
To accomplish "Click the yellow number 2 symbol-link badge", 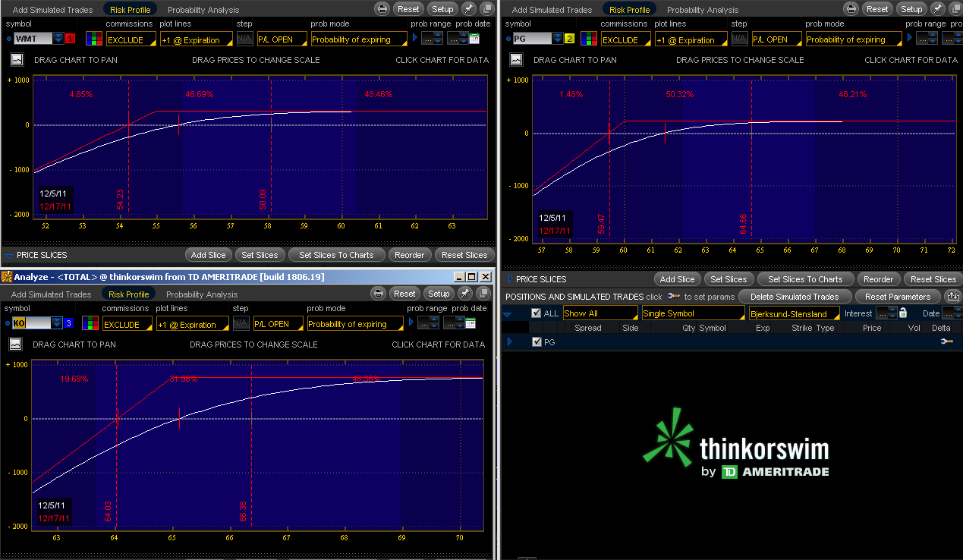I will [570, 39].
